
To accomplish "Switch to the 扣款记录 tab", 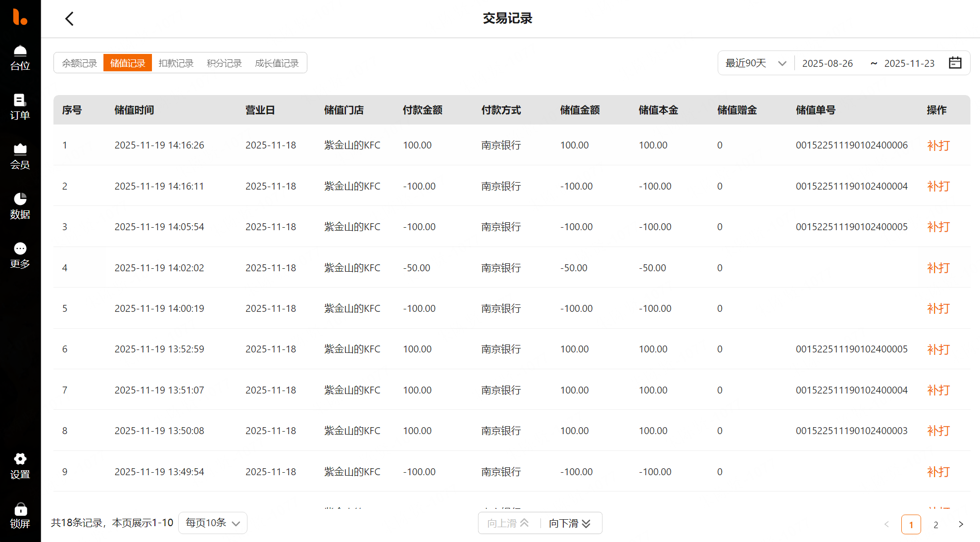I will tap(176, 63).
